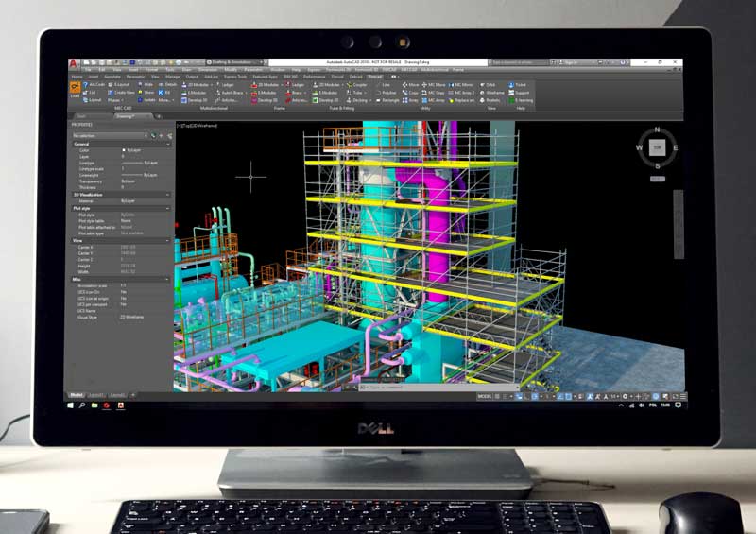This screenshot has width=756, height=534.
Task: Click the Isolate tool
Action: coord(146,100)
